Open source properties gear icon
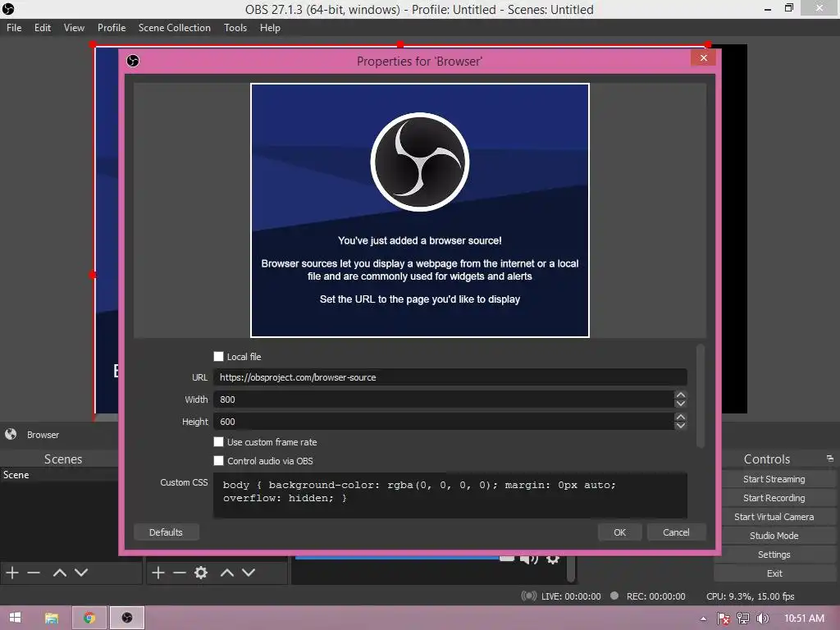840x630 pixels. pyautogui.click(x=201, y=573)
